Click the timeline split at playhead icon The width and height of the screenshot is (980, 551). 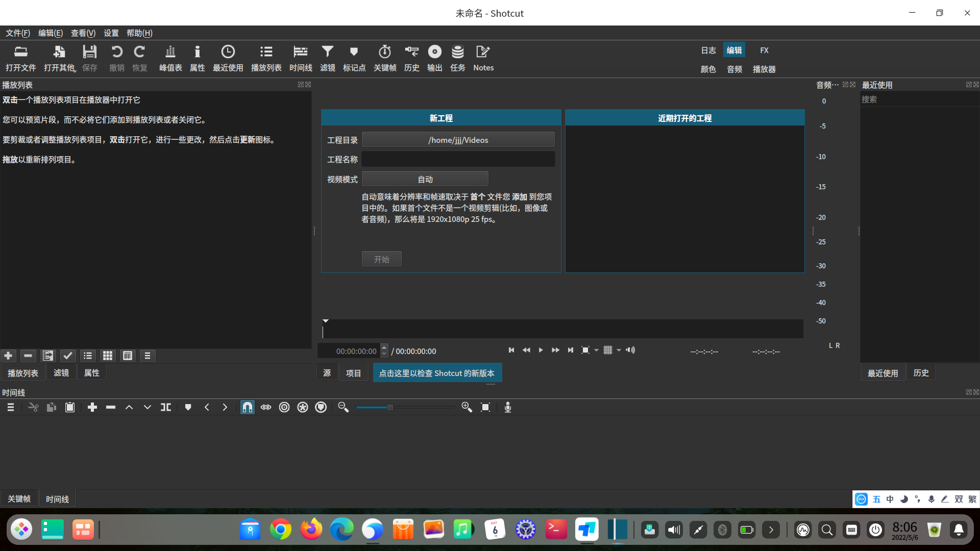(x=166, y=407)
